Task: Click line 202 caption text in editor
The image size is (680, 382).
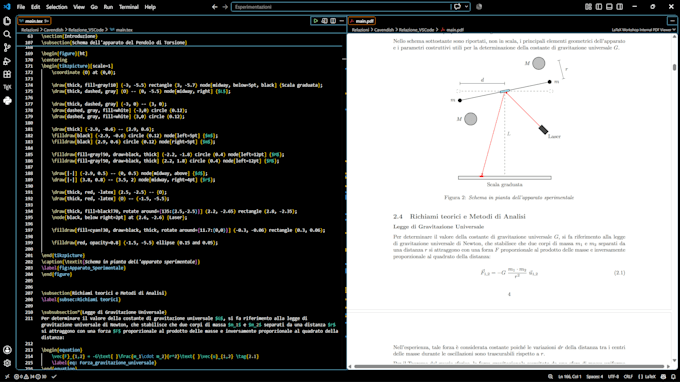Action: (121, 262)
